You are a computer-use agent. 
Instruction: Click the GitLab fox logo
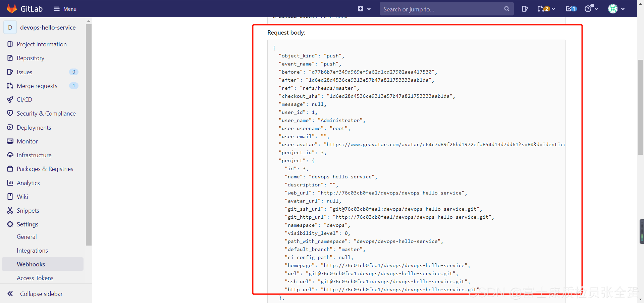pyautogui.click(x=12, y=9)
